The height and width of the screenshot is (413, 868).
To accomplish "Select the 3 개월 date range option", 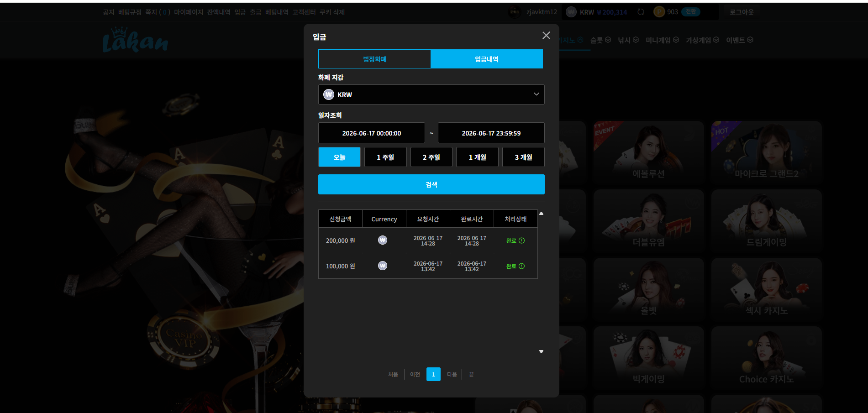I will click(x=523, y=157).
